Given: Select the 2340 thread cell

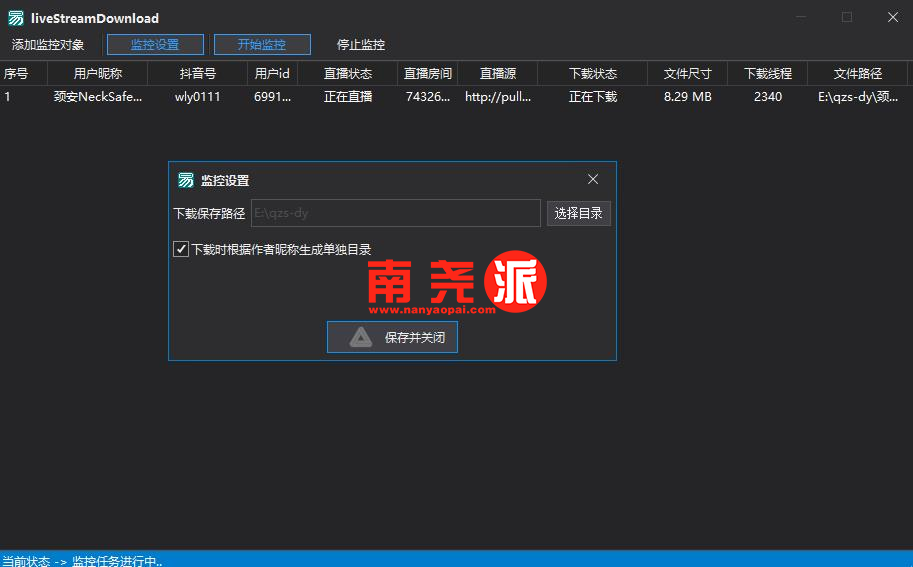Looking at the screenshot, I should [768, 97].
